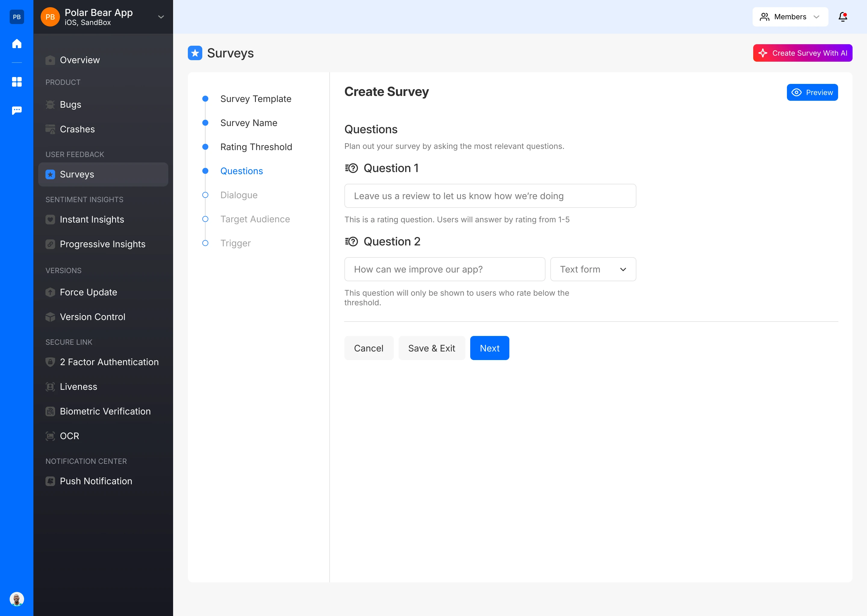867x616 pixels.
Task: Expand the Polar Bear App switcher
Action: 161,17
